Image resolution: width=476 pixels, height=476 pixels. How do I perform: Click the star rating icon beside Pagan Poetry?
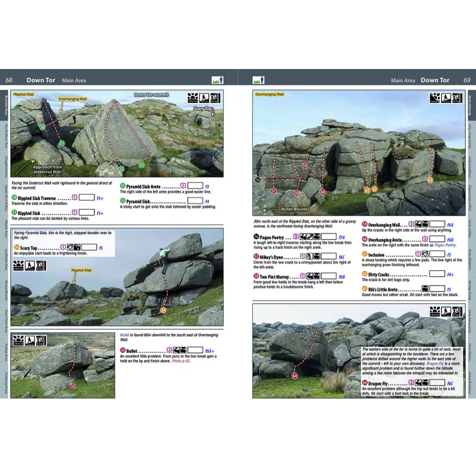296,237
